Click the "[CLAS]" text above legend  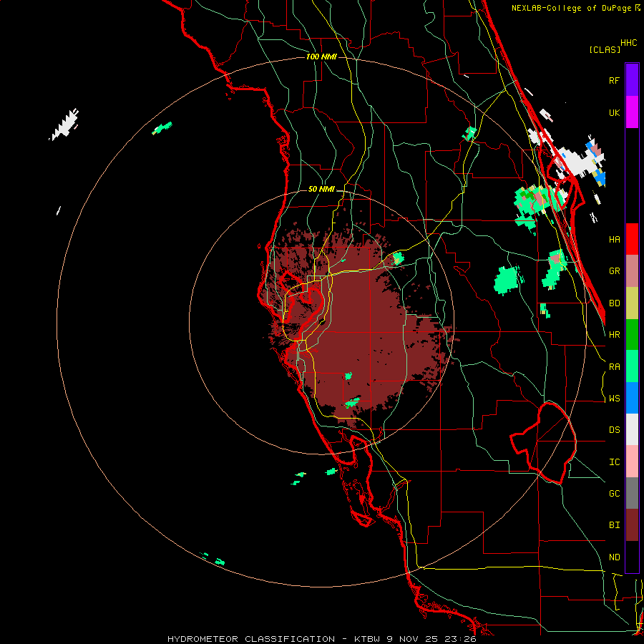pos(605,49)
